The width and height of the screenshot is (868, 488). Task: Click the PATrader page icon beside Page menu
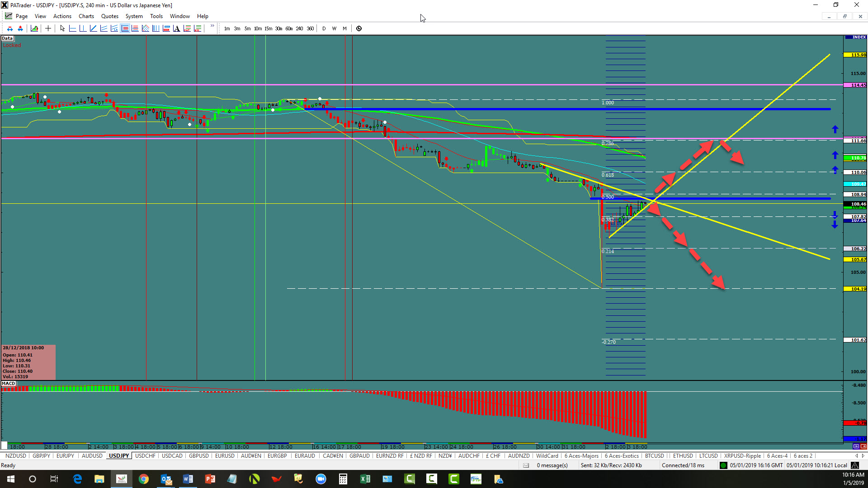coord(8,16)
